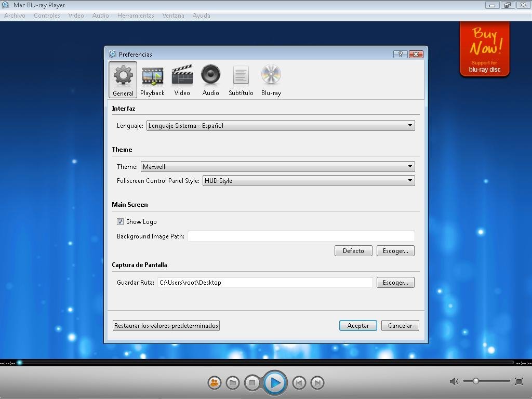
Task: Open the Herramientas menu
Action: (136, 16)
